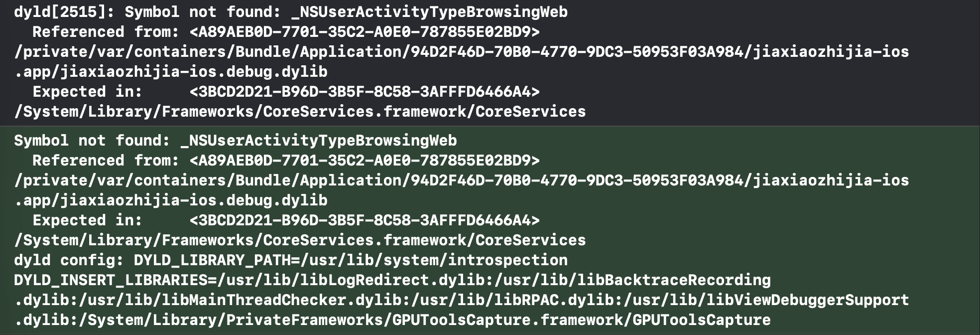Click the CoreServices framework path in dark block
Viewport: 980px width, 335px height.
(x=300, y=112)
